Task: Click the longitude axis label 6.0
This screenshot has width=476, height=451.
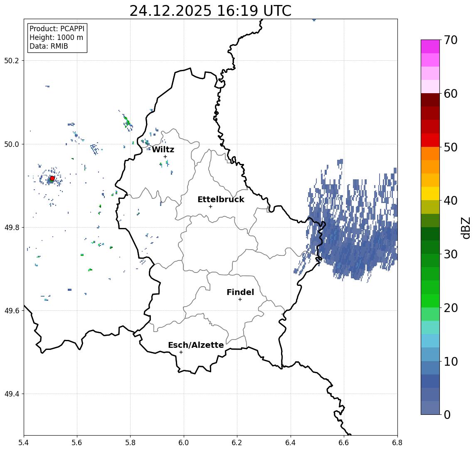Action: [184, 443]
